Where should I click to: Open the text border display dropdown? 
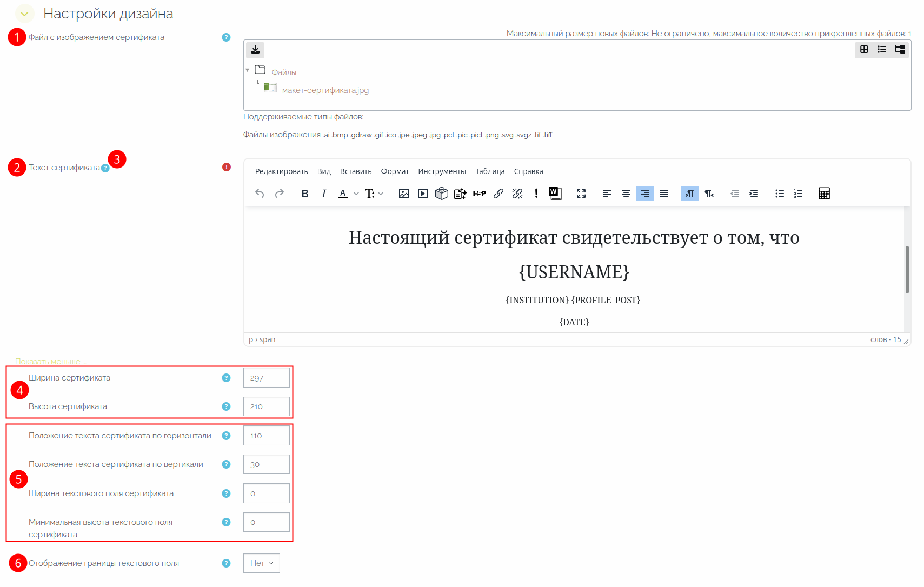tap(262, 563)
